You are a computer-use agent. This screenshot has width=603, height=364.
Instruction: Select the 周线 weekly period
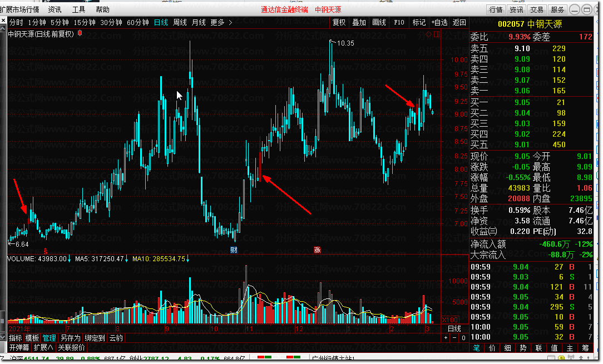pos(180,22)
